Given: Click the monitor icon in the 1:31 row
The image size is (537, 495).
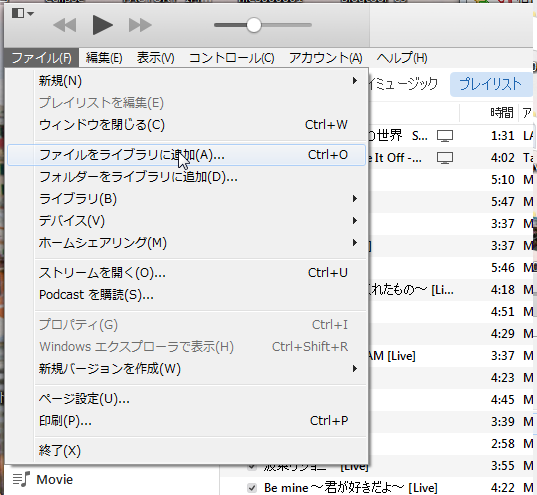Looking at the screenshot, I should (x=445, y=136).
